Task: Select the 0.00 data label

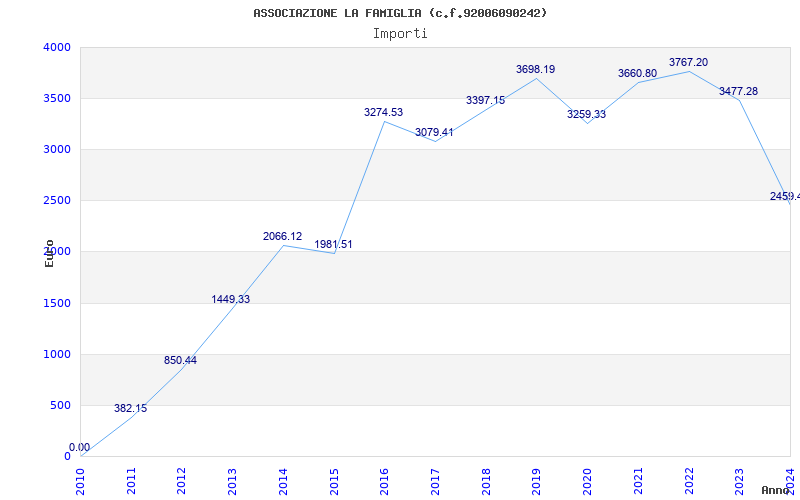Action: [80, 447]
